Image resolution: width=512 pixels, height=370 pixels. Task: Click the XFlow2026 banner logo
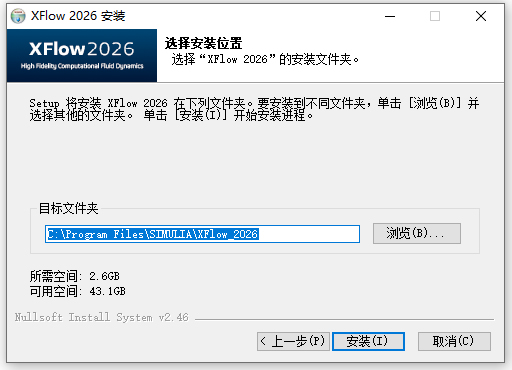coord(82,55)
